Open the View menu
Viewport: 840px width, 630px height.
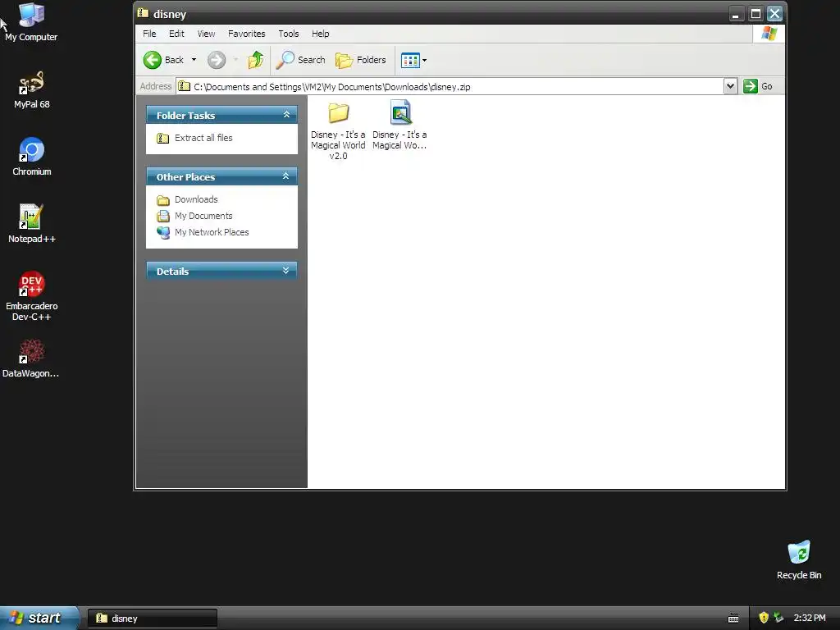click(206, 34)
